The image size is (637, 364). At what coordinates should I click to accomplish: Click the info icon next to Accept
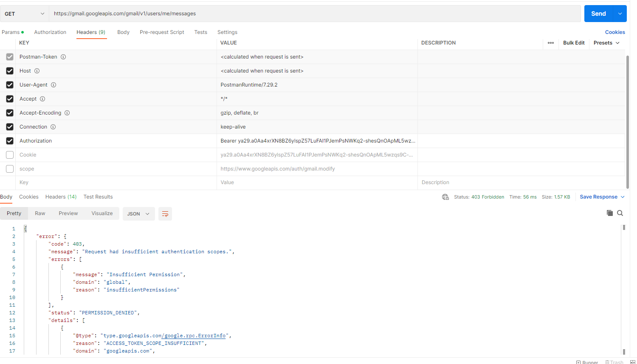click(42, 99)
